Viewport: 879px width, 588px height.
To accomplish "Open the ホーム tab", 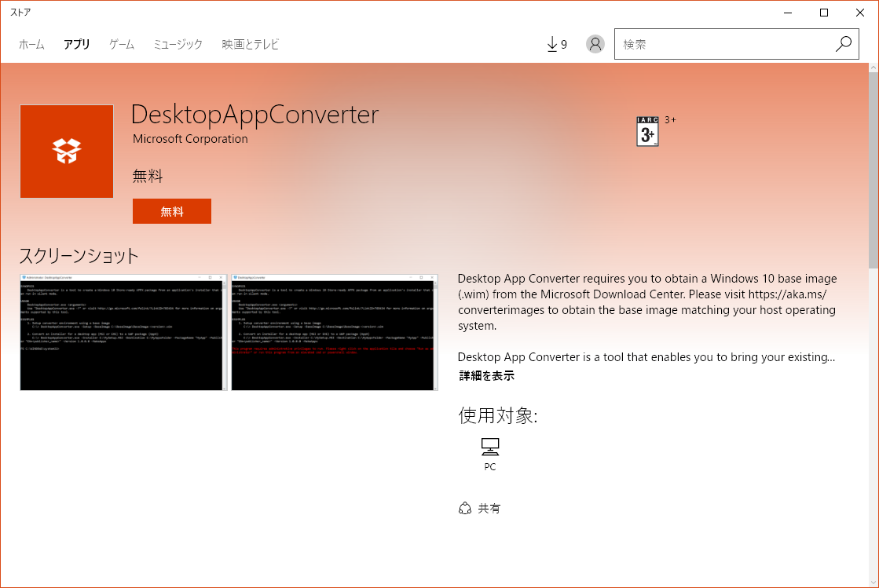I will [x=31, y=45].
